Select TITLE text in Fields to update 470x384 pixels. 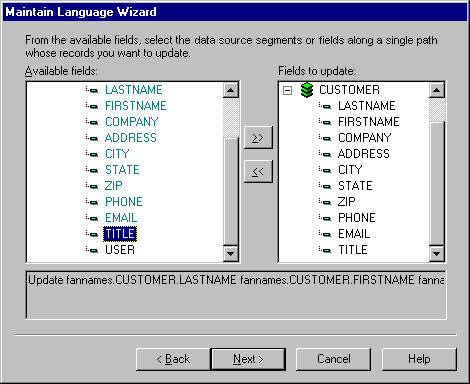point(353,250)
